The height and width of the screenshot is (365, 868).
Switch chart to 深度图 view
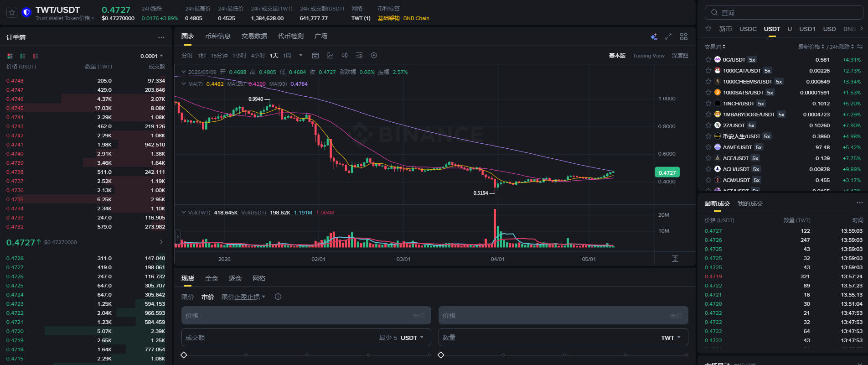680,56
